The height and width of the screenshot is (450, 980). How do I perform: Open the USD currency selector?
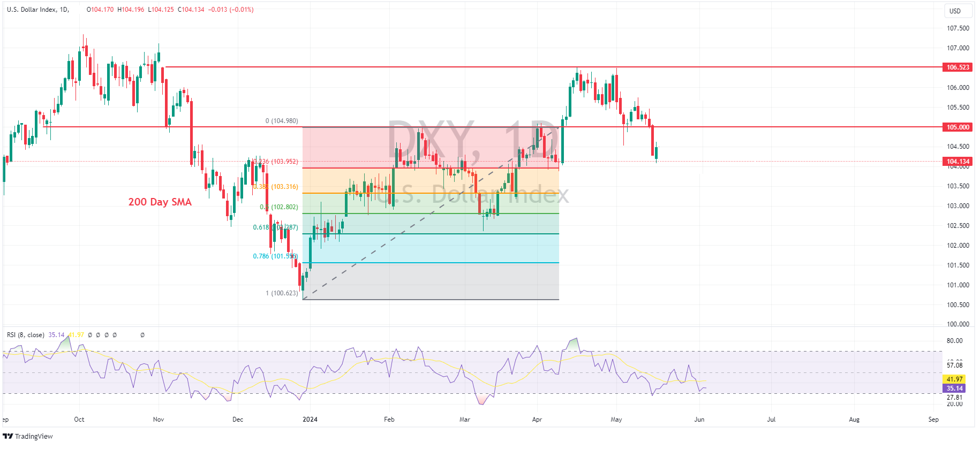click(x=955, y=11)
